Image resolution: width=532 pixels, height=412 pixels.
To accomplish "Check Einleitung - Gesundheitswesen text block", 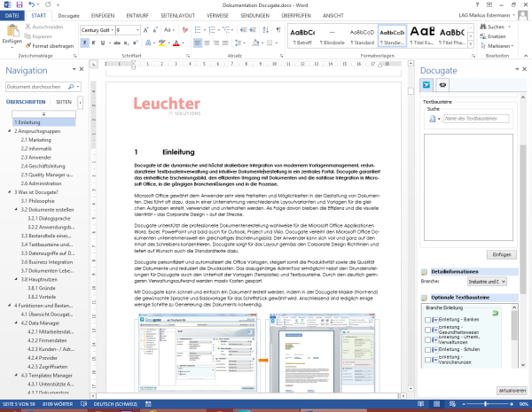I will (x=427, y=330).
